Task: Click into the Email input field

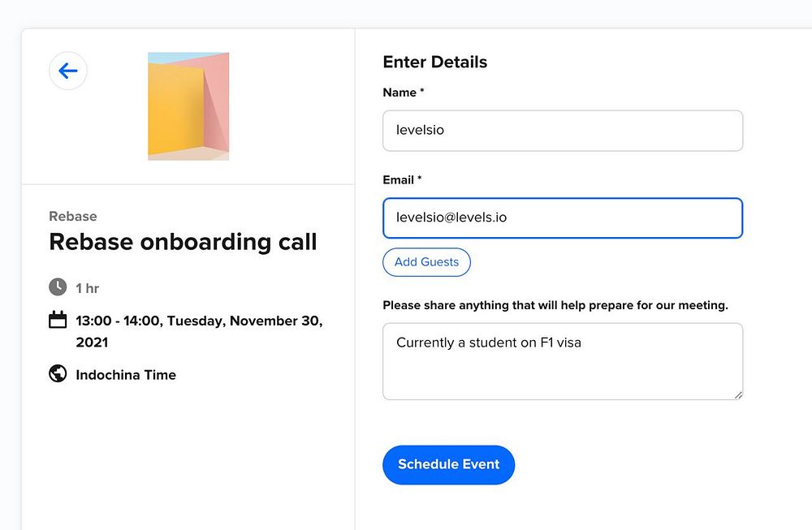Action: pos(562,218)
